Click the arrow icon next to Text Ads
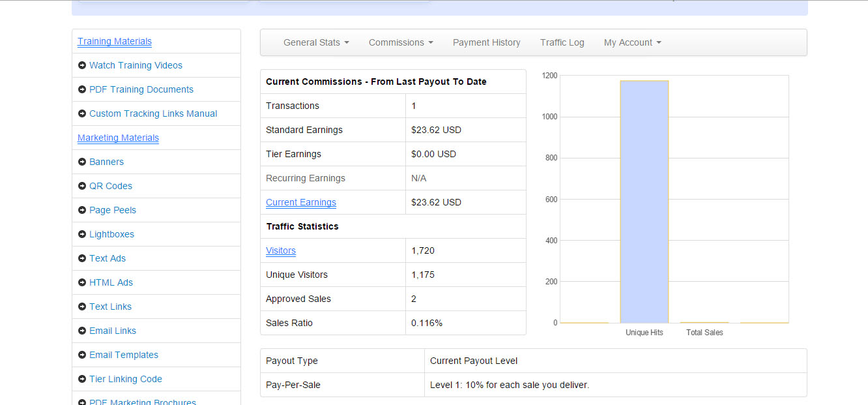Screen dimensions: 868x405 (x=82, y=258)
